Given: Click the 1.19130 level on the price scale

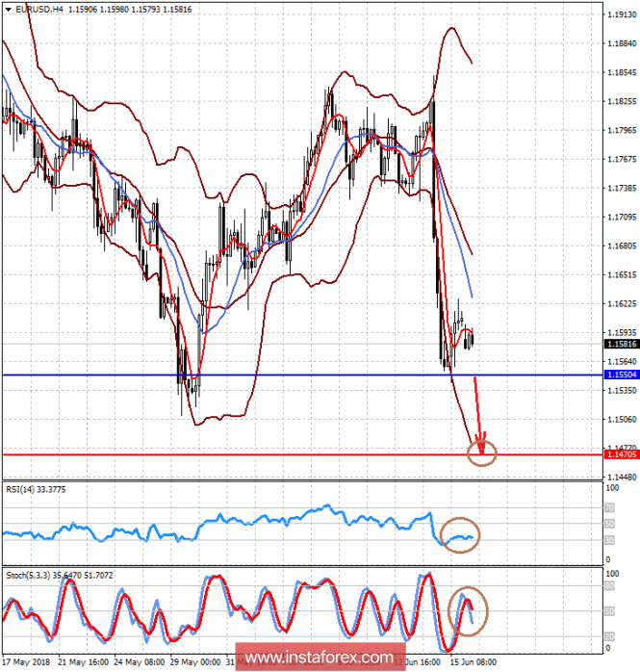Looking at the screenshot, I should [x=620, y=16].
